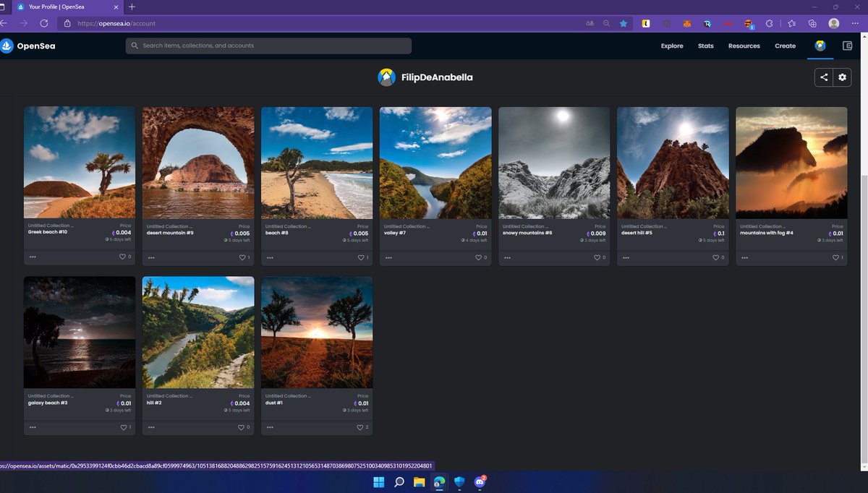Open the share profile icon
Viewport: 868px width, 493px height.
point(823,77)
